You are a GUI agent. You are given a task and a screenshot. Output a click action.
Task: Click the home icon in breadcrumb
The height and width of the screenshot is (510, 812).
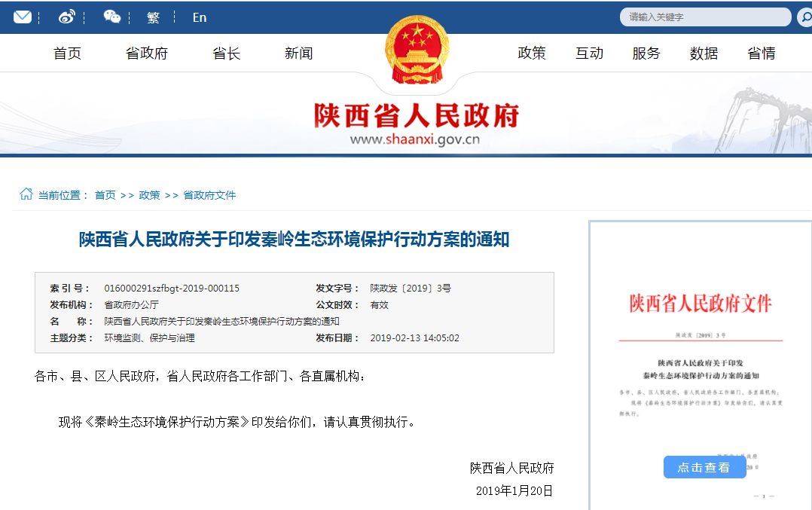point(26,194)
